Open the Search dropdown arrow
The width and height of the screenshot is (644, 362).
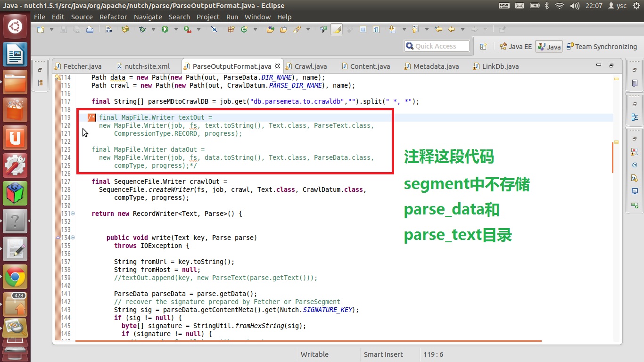pyautogui.click(x=308, y=29)
